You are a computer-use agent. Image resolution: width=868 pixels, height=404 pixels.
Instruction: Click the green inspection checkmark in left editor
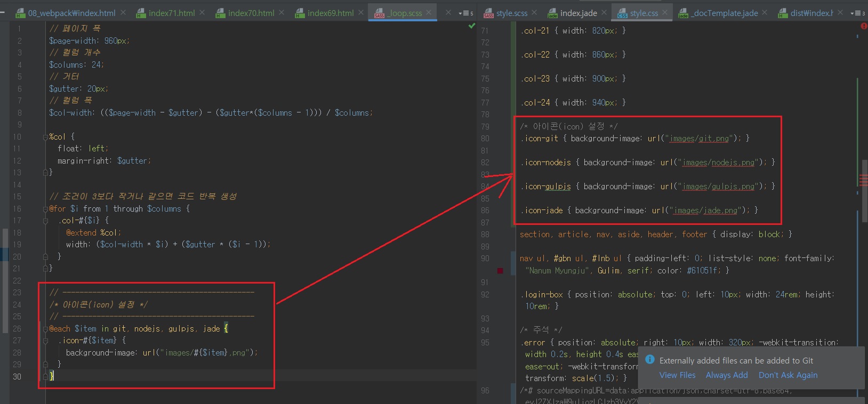point(471,26)
